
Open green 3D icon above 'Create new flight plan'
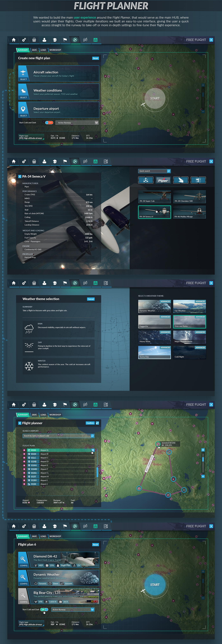95,40
